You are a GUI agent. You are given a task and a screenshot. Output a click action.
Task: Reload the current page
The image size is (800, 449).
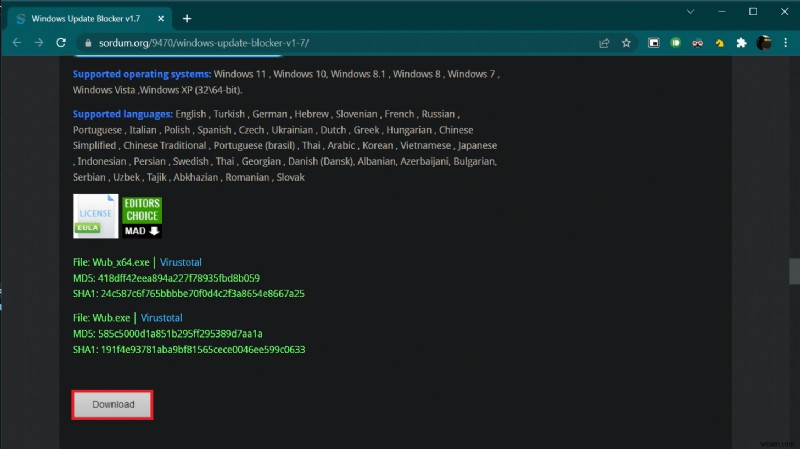click(61, 43)
